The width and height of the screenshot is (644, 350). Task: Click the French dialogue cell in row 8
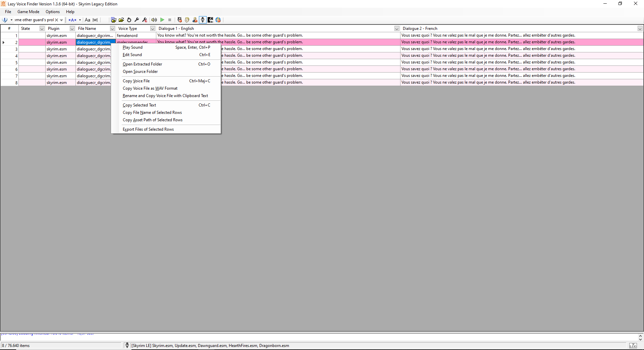[522, 83]
